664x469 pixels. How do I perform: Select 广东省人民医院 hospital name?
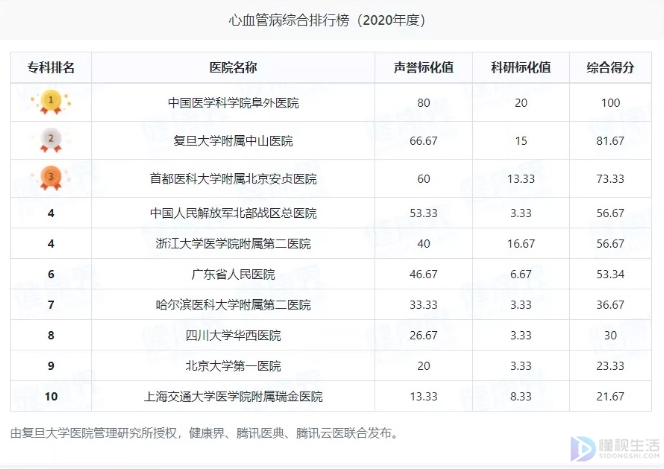[233, 274]
